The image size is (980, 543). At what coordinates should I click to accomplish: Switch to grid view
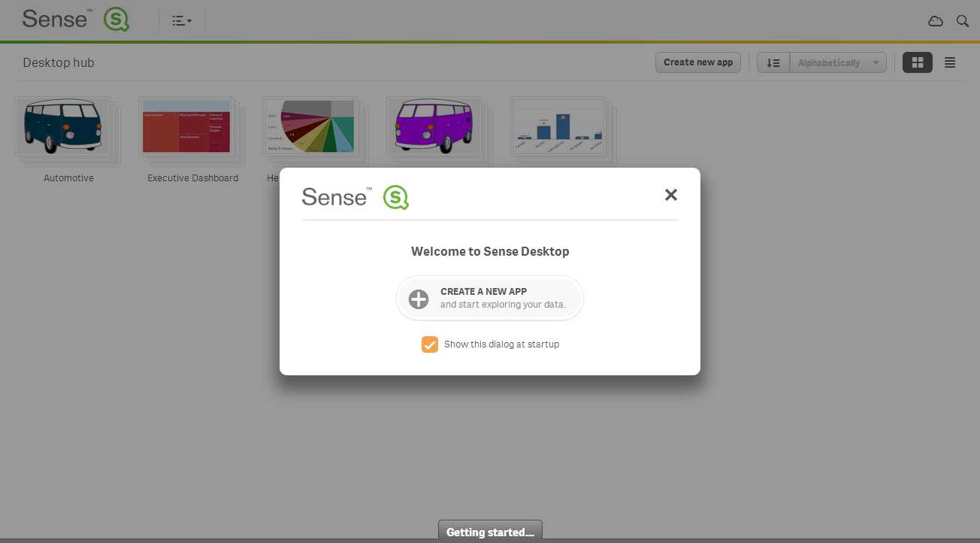point(918,63)
